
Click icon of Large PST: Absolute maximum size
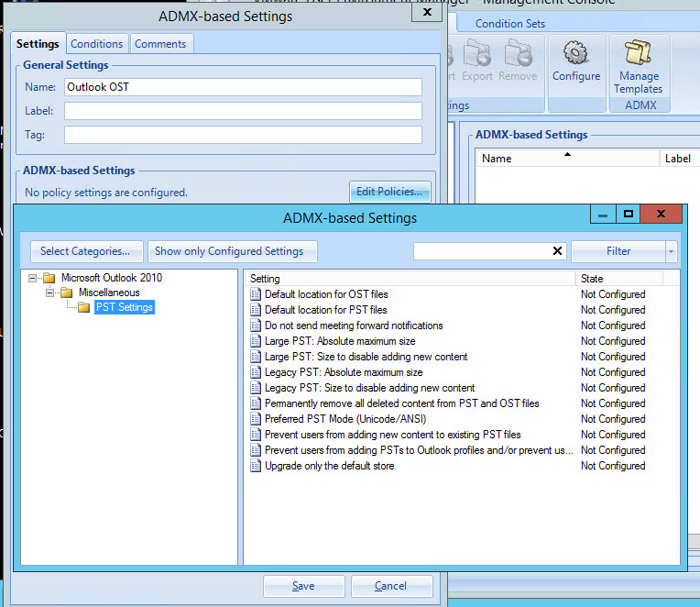tap(256, 341)
